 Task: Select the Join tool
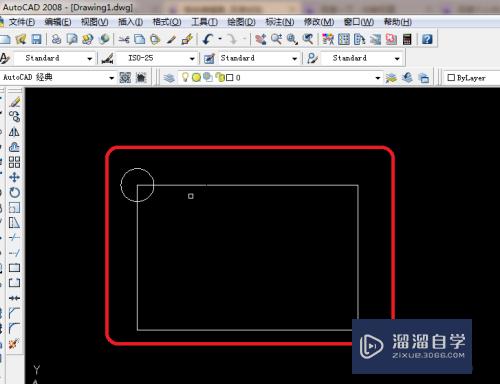[15, 298]
